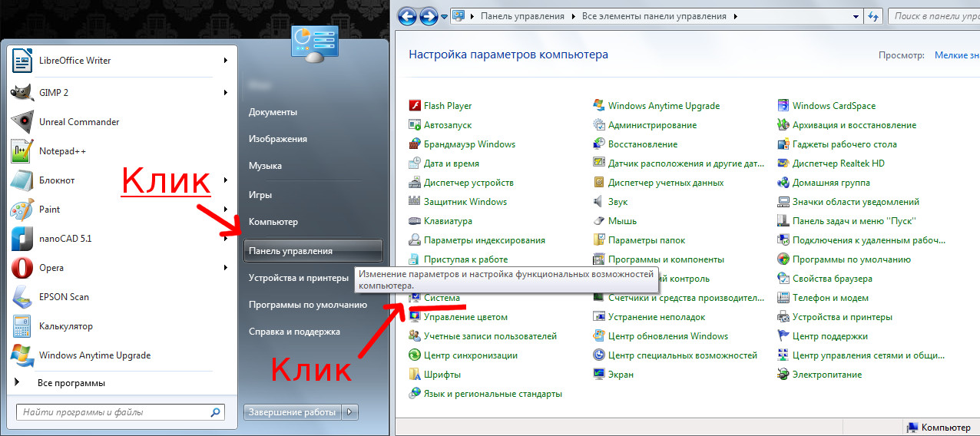
Task: Open Шрифты icon
Action: (x=415, y=375)
